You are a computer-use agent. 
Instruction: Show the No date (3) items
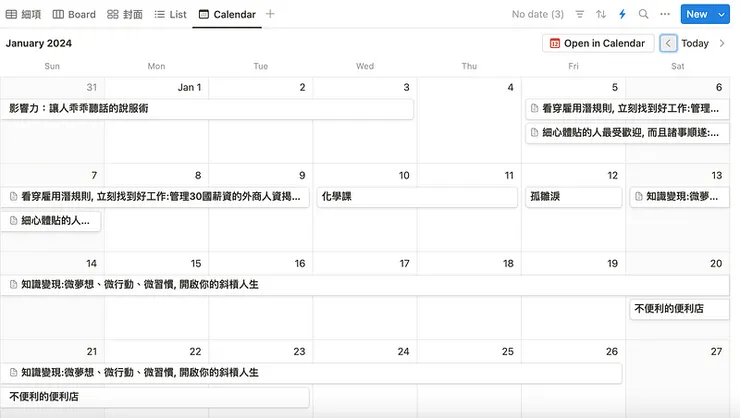coord(538,14)
